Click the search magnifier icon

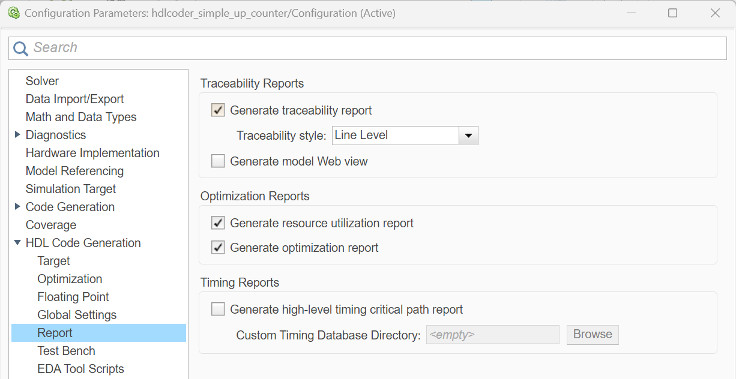pyautogui.click(x=21, y=48)
